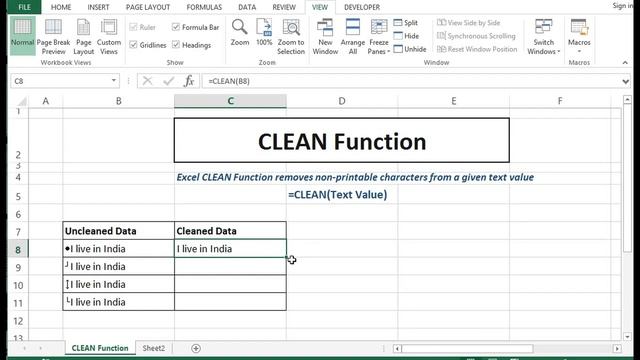Select column B header
Viewport: 640px width, 360px height.
click(x=118, y=101)
